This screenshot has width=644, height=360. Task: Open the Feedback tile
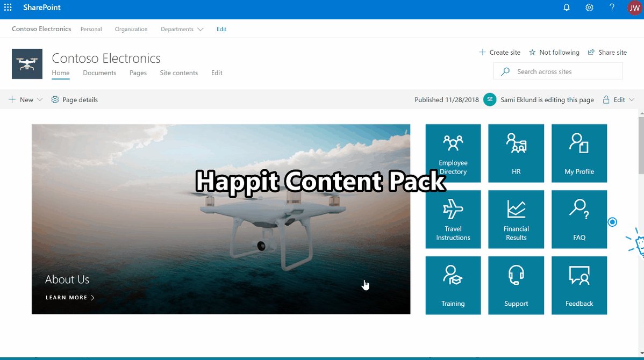pos(579,285)
